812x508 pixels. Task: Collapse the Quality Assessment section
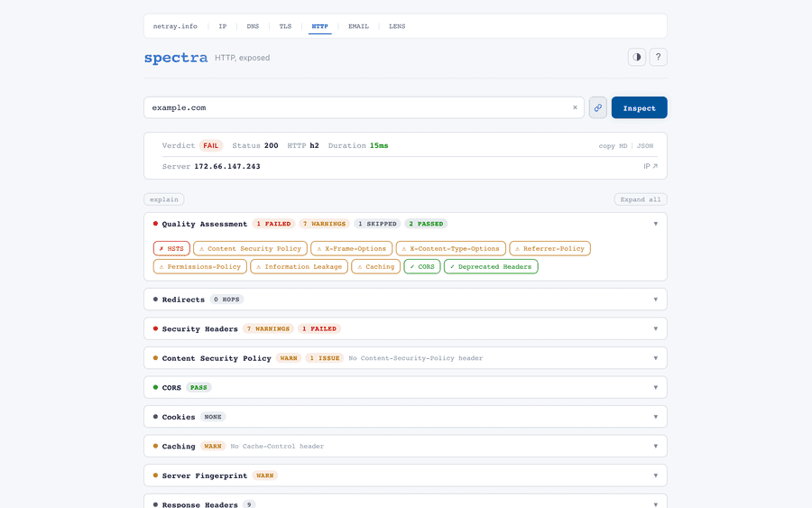pos(656,224)
